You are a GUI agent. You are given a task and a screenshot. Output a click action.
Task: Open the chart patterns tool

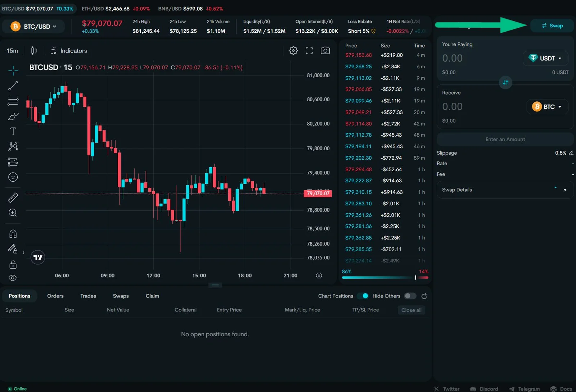click(13, 146)
